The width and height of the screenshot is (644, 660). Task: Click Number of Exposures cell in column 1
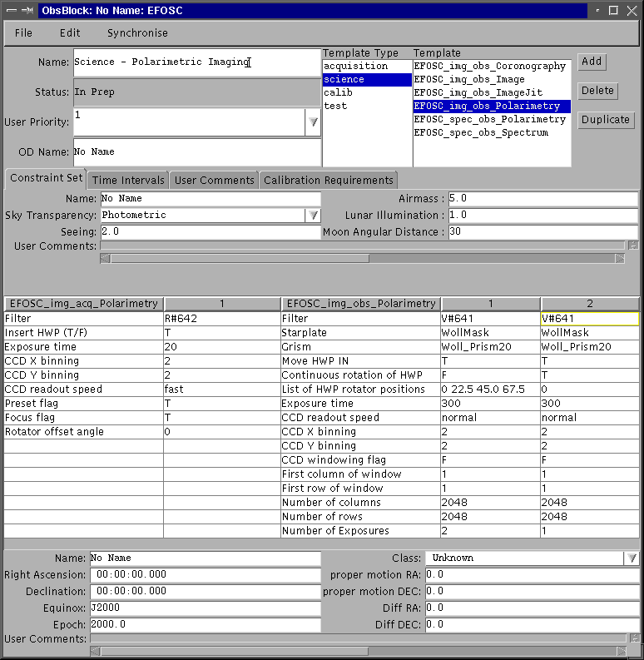490,531
